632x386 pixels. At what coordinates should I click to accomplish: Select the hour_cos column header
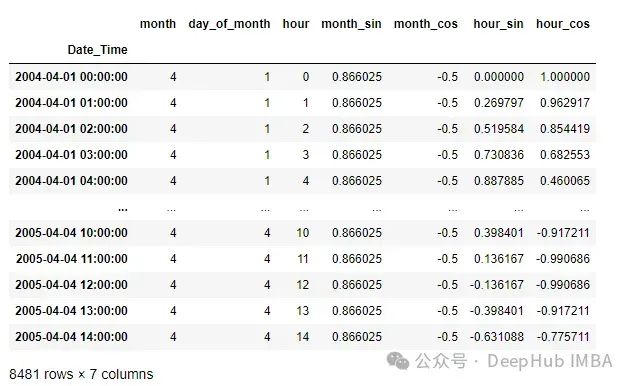563,24
